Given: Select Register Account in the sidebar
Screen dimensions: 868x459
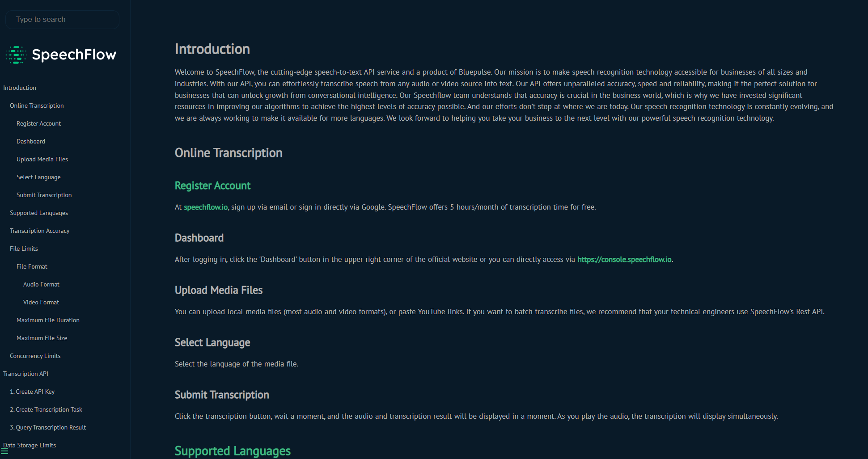Looking at the screenshot, I should 38,123.
